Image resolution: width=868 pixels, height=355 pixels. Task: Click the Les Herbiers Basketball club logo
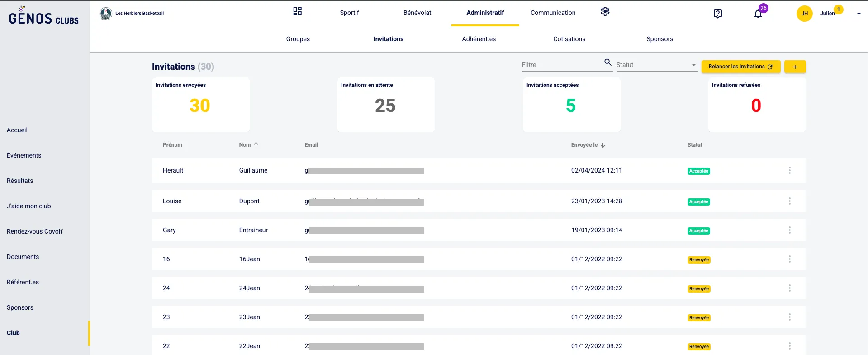pos(106,14)
